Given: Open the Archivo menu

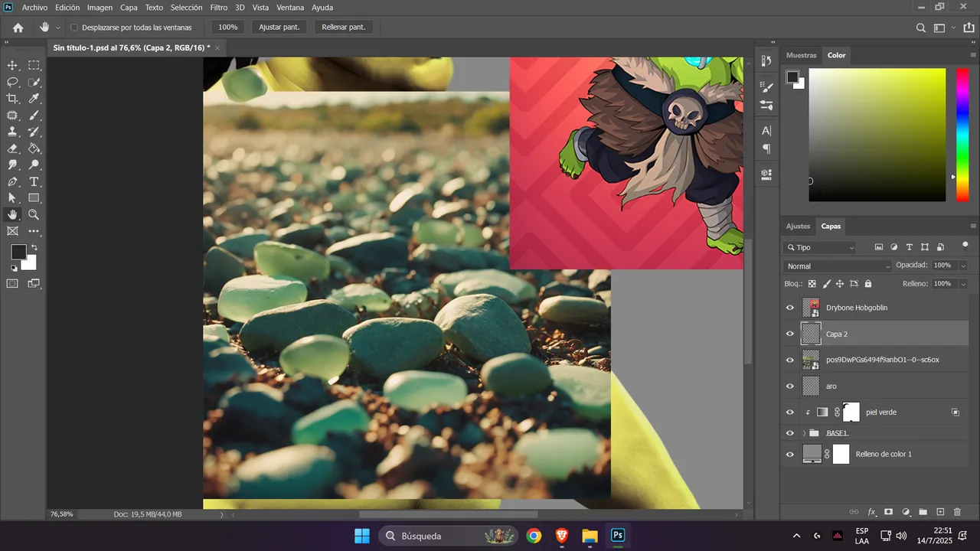Looking at the screenshot, I should coord(34,7).
